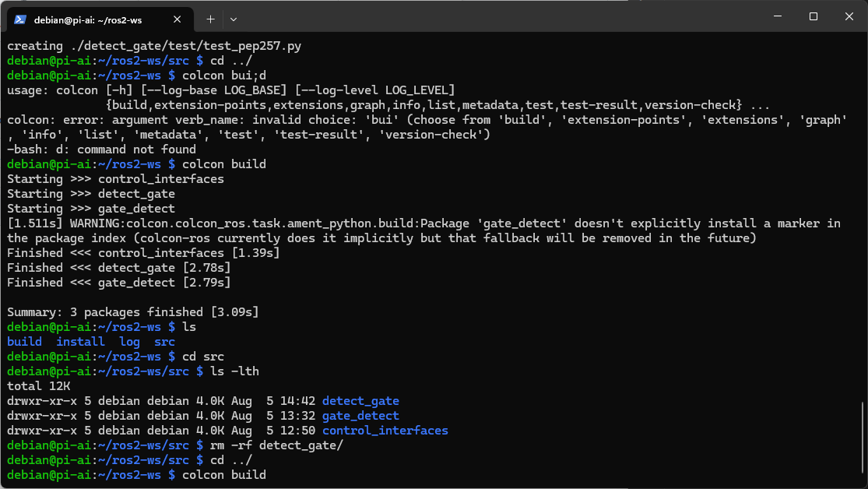
Task: Click the install folder in ls output
Action: (80, 342)
